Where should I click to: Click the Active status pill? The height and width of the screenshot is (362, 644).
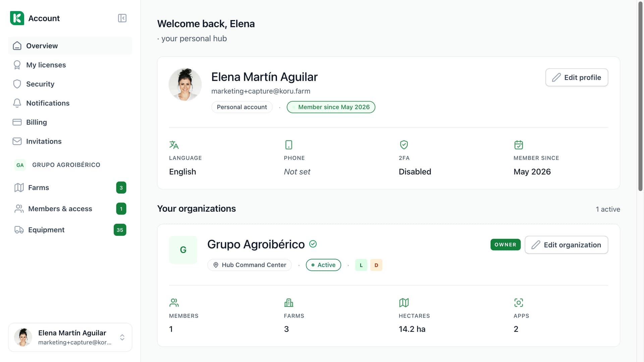coord(323,265)
